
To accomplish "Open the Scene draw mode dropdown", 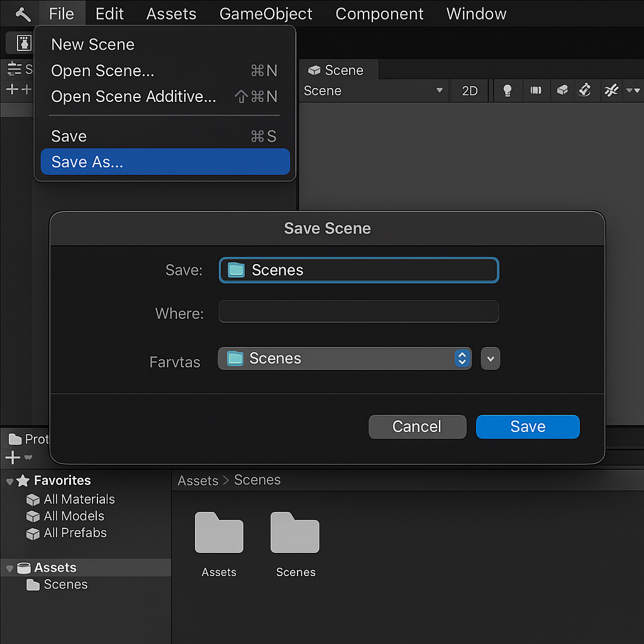I will pyautogui.click(x=373, y=91).
